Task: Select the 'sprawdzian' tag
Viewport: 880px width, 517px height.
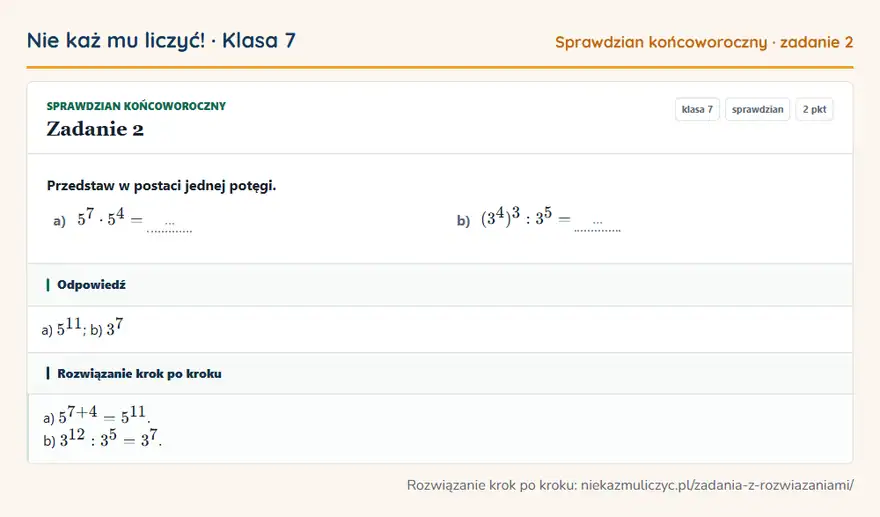Action: [x=757, y=109]
